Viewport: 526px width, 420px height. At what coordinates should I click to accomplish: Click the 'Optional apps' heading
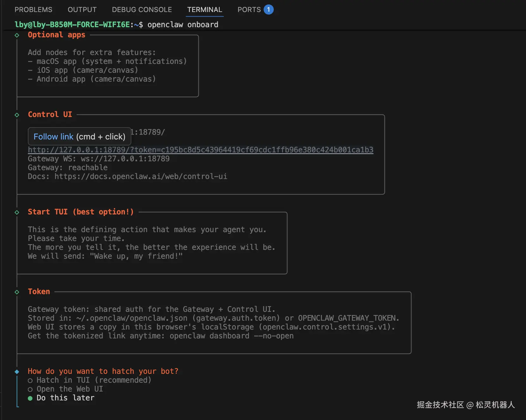pyautogui.click(x=57, y=35)
